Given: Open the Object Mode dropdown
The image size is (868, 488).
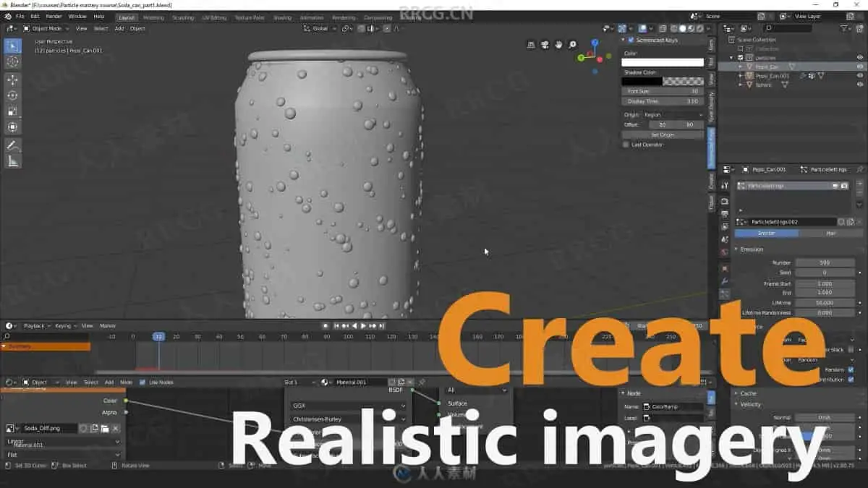Looking at the screenshot, I should pyautogui.click(x=45, y=29).
